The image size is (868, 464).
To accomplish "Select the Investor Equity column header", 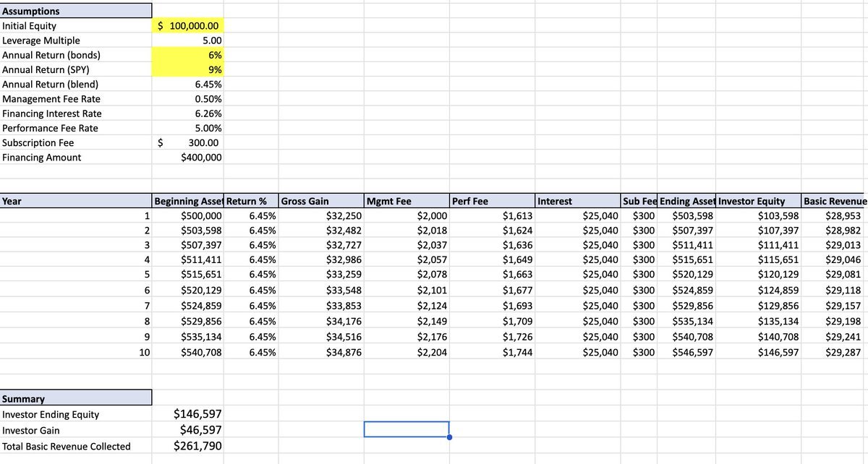I will [757, 202].
